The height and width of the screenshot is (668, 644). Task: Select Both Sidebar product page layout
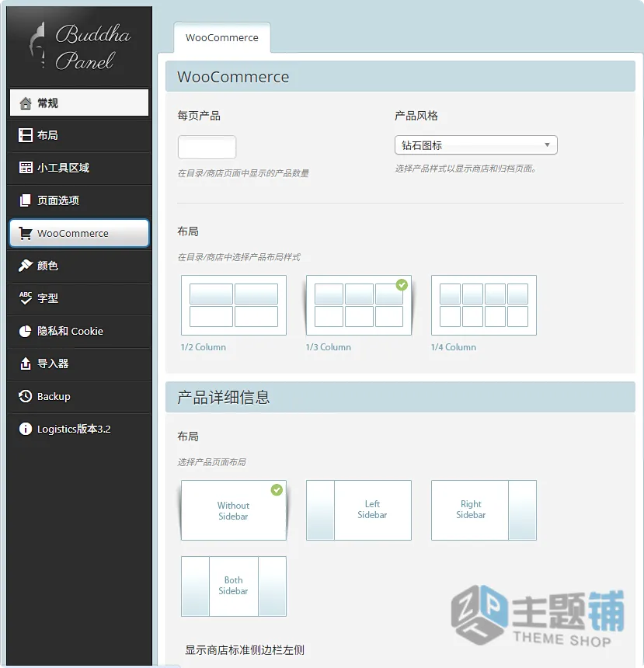(234, 586)
